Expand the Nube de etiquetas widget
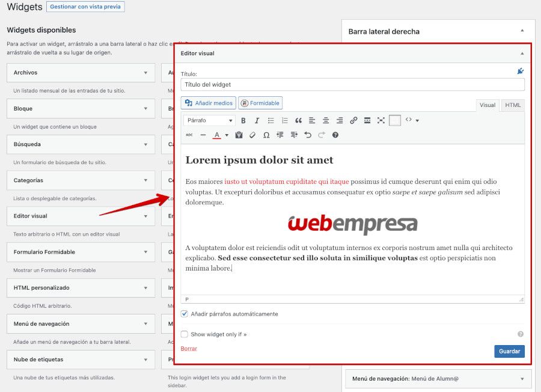The image size is (541, 392). 145,360
